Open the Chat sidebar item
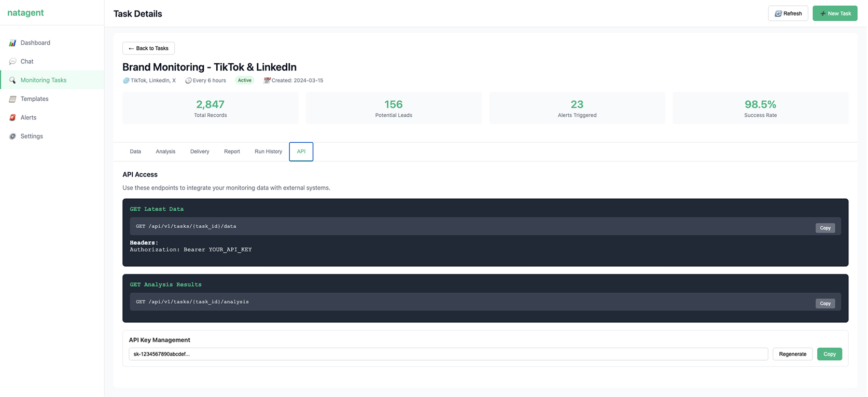Screen dimensions: 868x397 click(x=27, y=61)
